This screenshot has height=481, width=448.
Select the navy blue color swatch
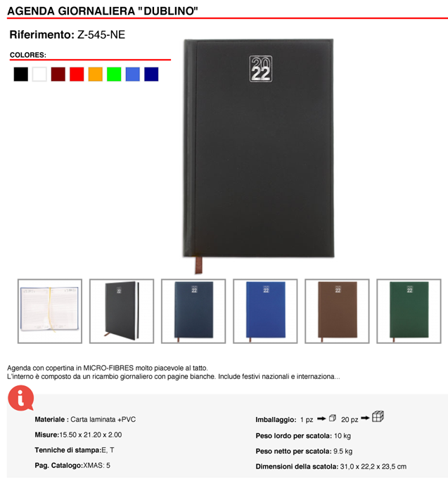[x=151, y=75]
